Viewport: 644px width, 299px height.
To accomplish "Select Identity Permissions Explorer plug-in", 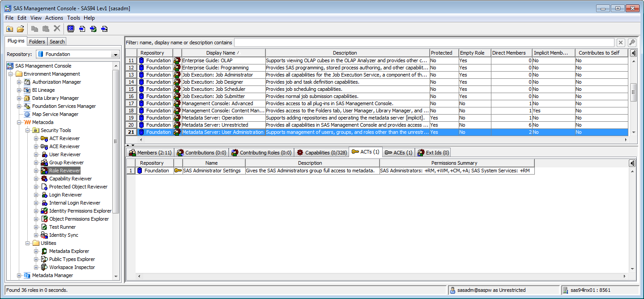I will point(80,211).
